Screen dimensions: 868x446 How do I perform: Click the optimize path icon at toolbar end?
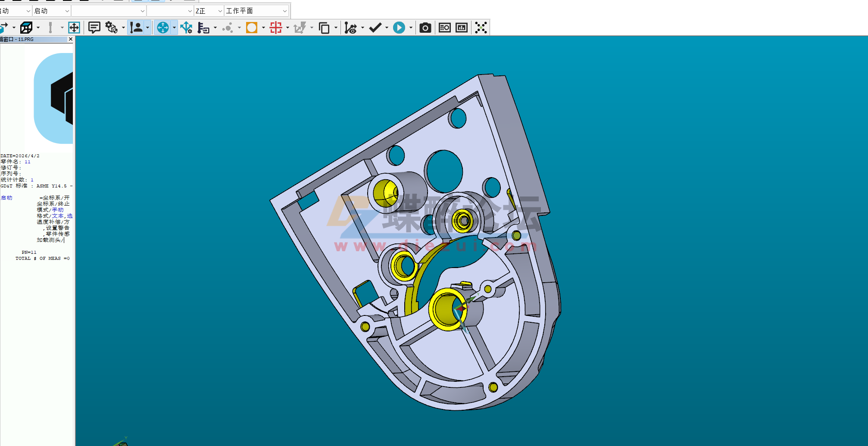(x=481, y=27)
